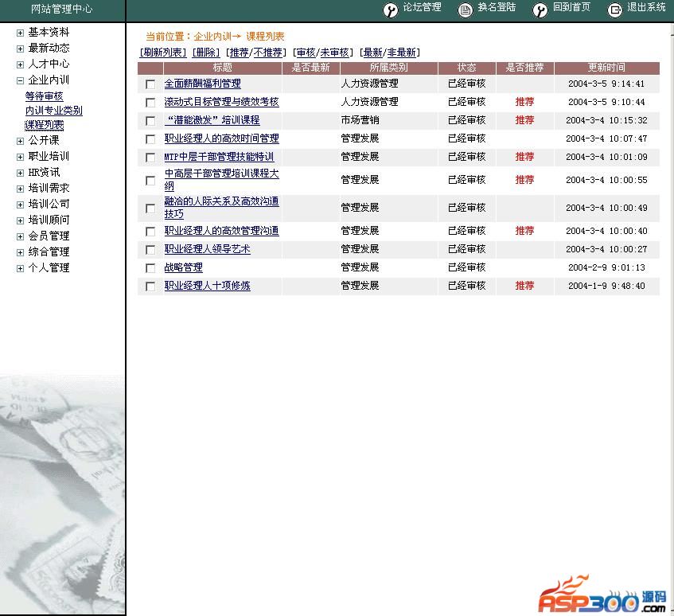Collapse the 企业内训 tree node
This screenshot has width=674, height=616.
[20, 81]
